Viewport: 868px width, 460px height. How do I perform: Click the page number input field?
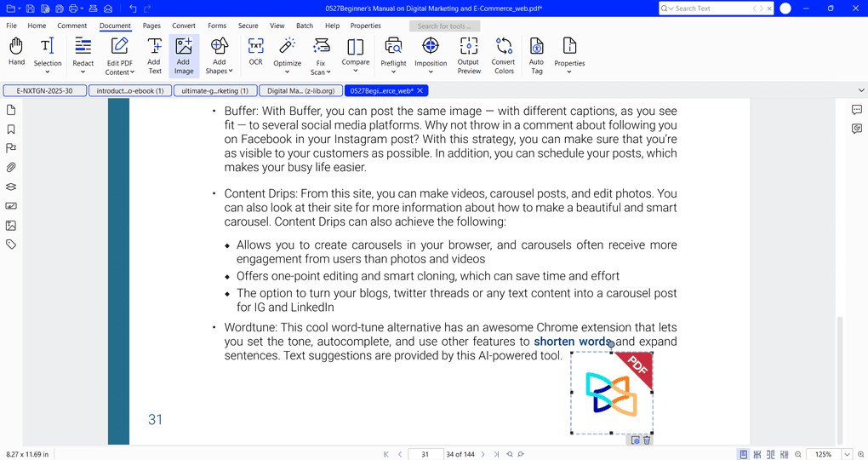pyautogui.click(x=425, y=454)
